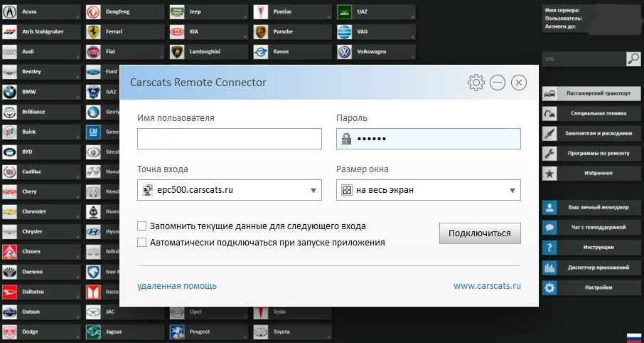The width and height of the screenshot is (644, 343).
Task: Click the VIN search magnifier icon
Action: click(633, 59)
